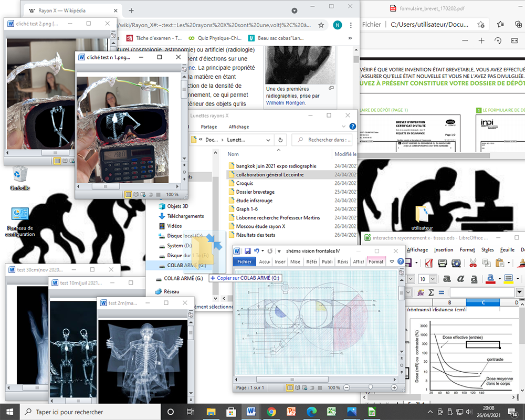
Task: Open the font size 10 dropdown
Action: 433,279
